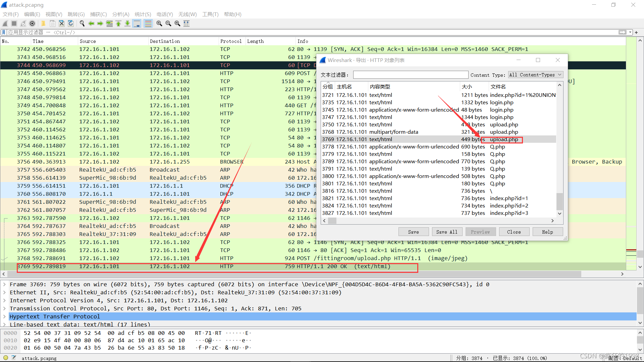Viewport: 644px width, 362px height.
Task: Toggle packet list colorization
Action: pos(148,23)
